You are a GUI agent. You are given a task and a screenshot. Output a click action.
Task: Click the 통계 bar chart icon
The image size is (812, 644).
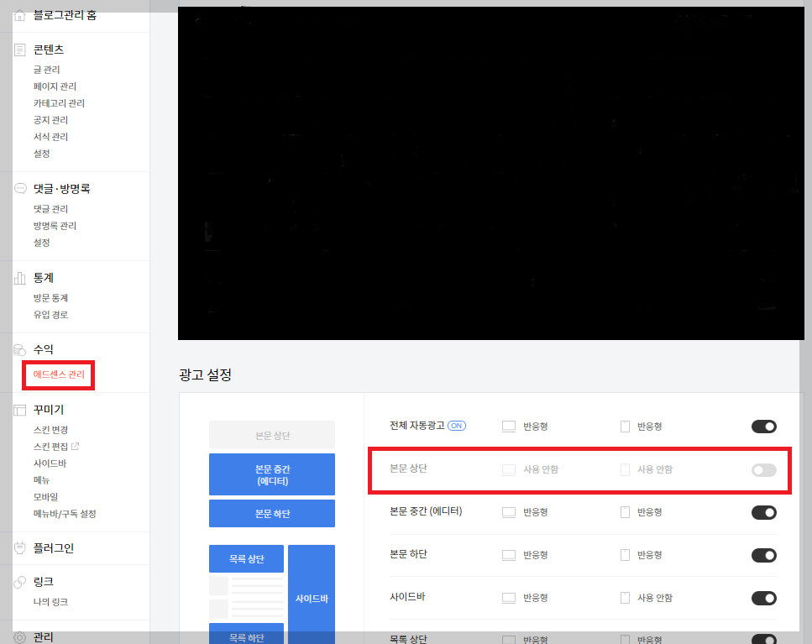pos(19,278)
